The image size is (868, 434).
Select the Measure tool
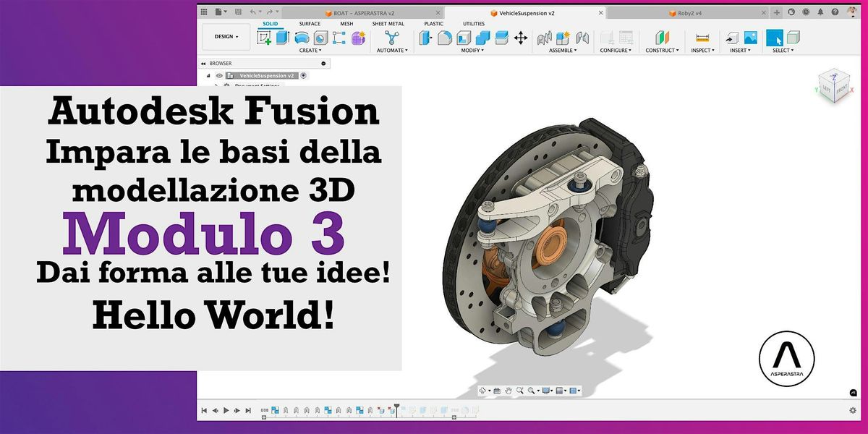(702, 38)
